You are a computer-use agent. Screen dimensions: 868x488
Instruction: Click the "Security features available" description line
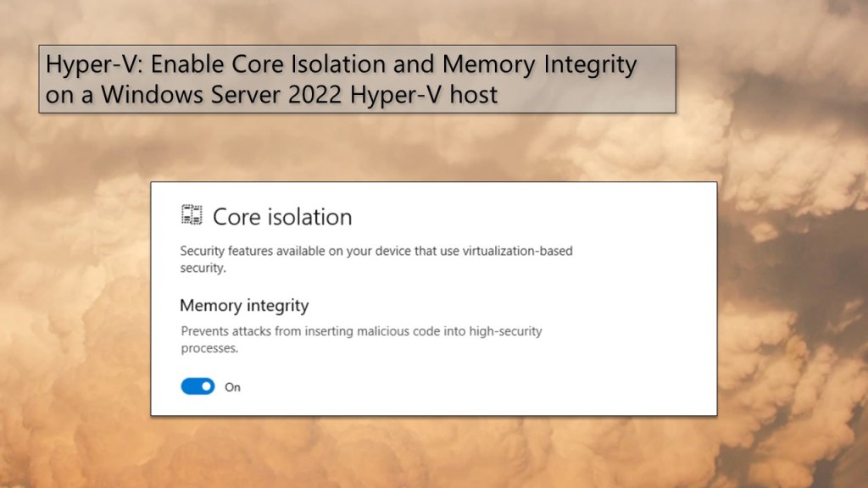382,252
